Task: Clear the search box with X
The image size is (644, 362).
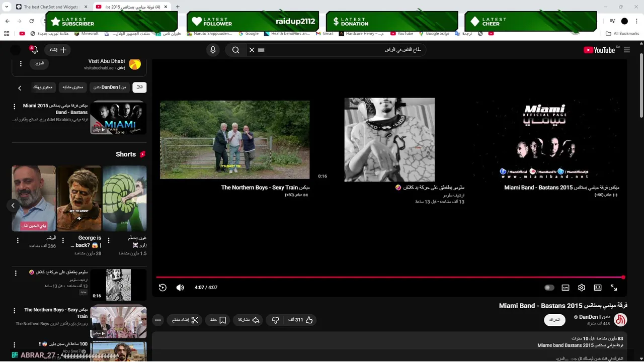Action: [252, 50]
